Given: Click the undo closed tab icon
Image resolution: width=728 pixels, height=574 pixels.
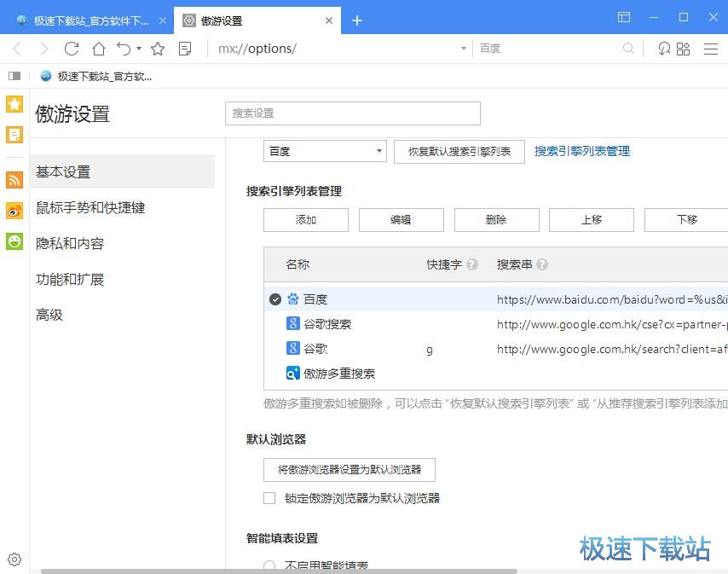Looking at the screenshot, I should [124, 49].
